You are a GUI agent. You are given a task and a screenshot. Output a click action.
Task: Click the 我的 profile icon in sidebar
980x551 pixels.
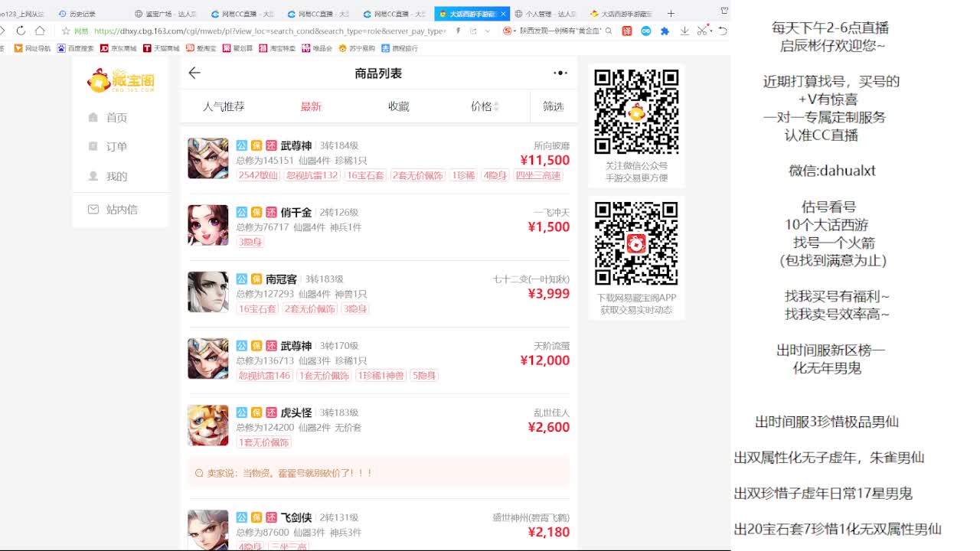tap(93, 176)
